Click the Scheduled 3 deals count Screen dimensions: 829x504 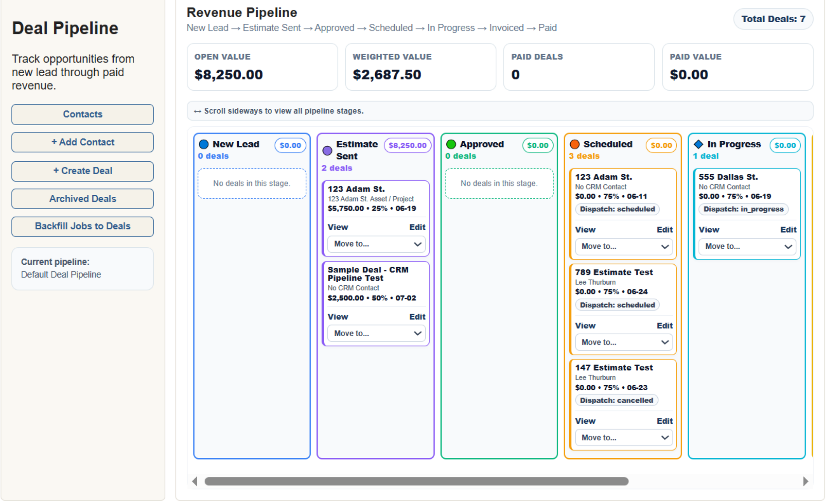584,156
